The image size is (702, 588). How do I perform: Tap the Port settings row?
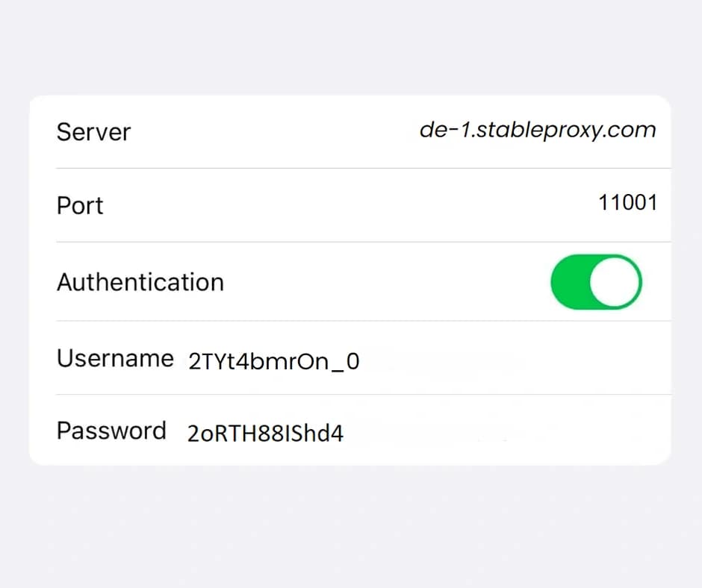pyautogui.click(x=351, y=205)
